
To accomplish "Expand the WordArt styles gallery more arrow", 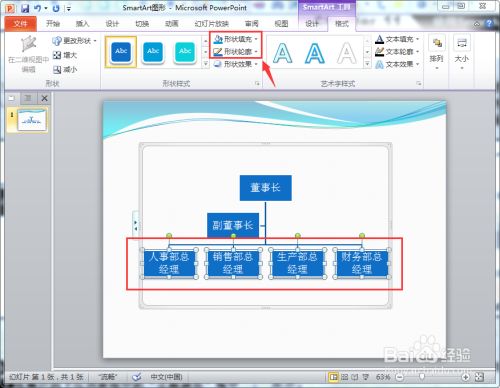I will click(367, 63).
